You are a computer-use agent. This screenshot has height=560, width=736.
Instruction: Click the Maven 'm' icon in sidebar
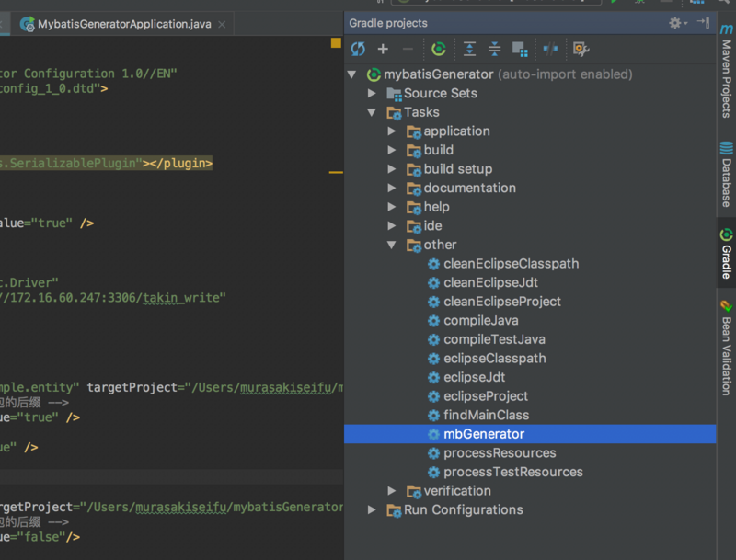coord(726,29)
